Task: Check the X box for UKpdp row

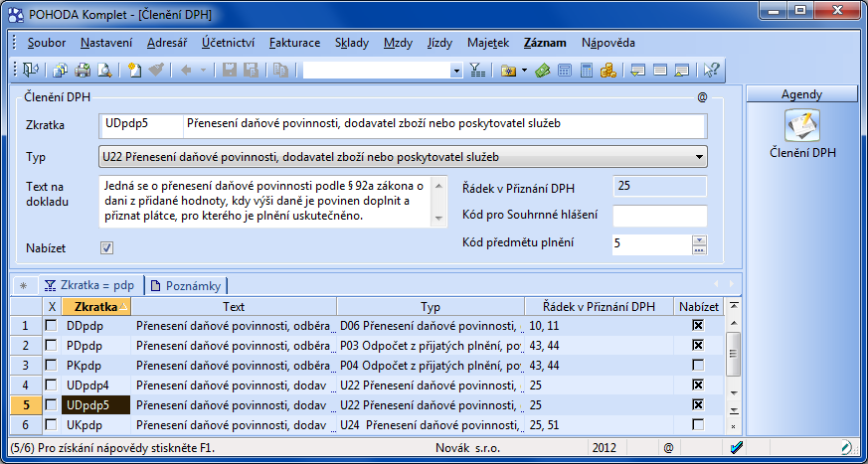Action: click(51, 424)
